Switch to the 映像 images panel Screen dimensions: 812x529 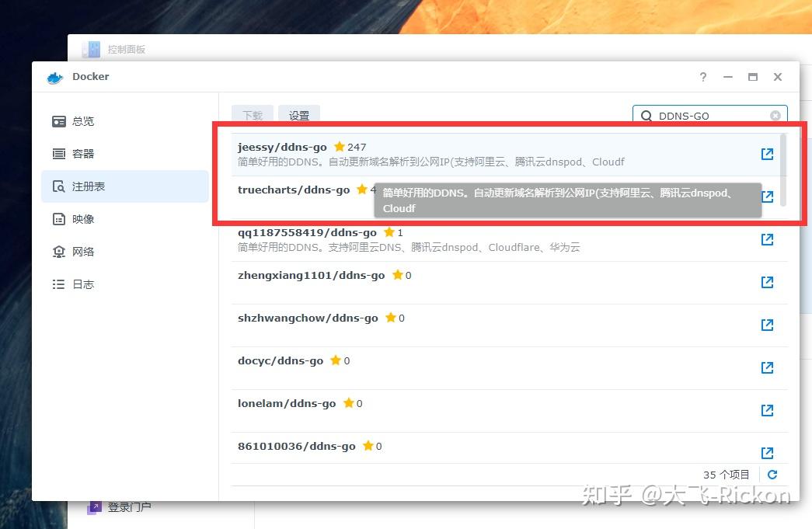82,219
